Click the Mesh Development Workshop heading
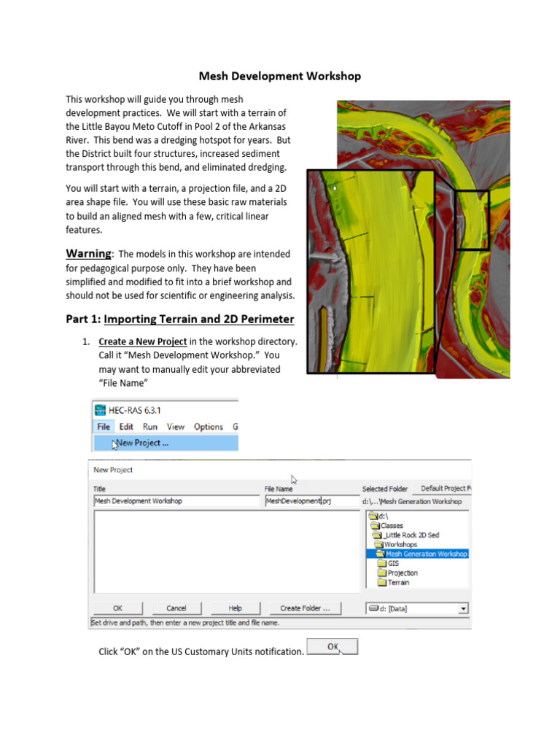This screenshot has height=747, width=560. (280, 76)
